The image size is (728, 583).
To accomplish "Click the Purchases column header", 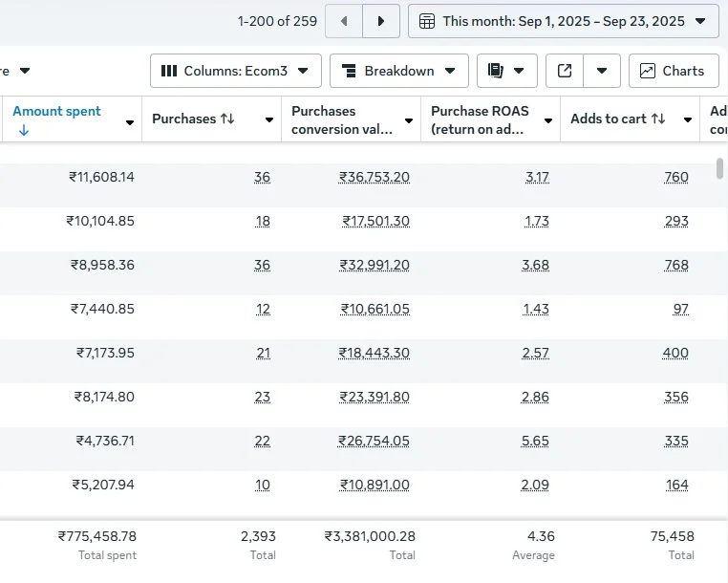I will [x=193, y=119].
